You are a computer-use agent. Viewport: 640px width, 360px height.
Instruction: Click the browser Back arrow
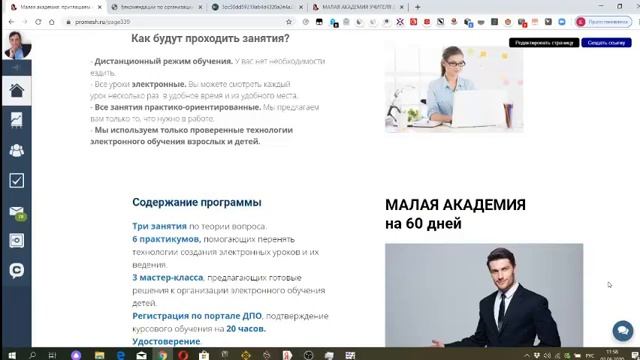pos(11,22)
